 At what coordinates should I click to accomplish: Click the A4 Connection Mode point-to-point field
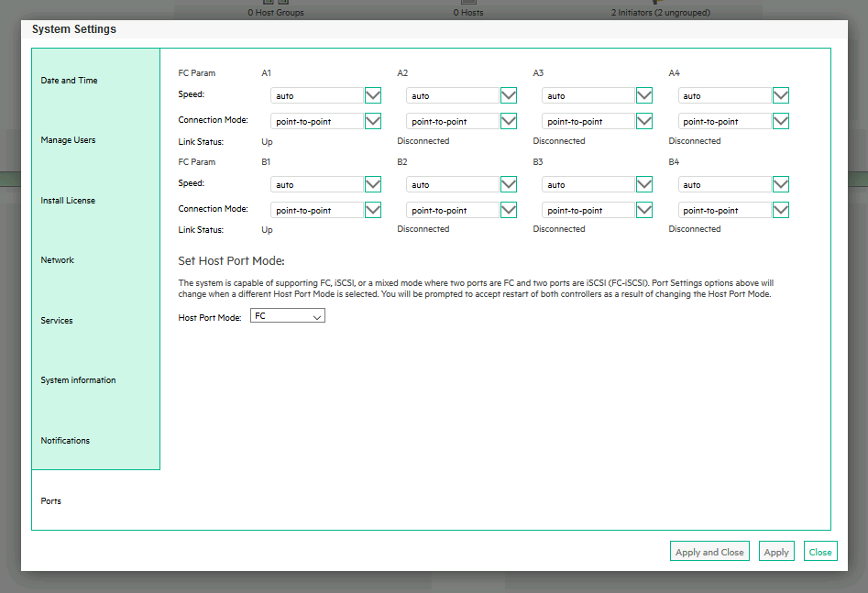pyautogui.click(x=725, y=121)
